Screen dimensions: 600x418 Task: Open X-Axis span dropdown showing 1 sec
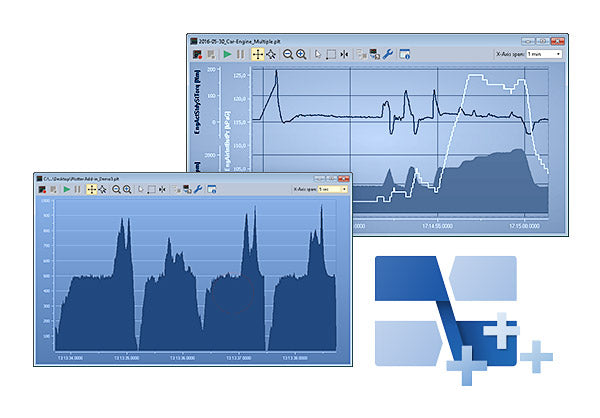pyautogui.click(x=333, y=189)
